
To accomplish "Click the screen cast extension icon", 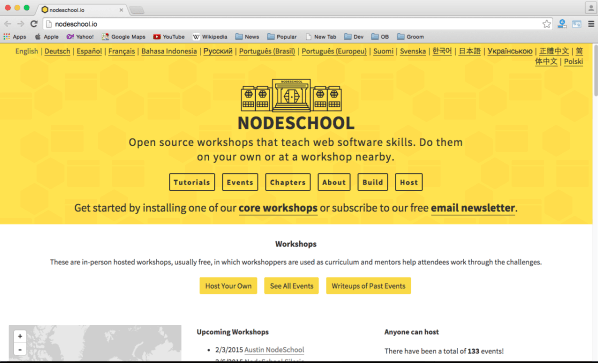I will 577,24.
